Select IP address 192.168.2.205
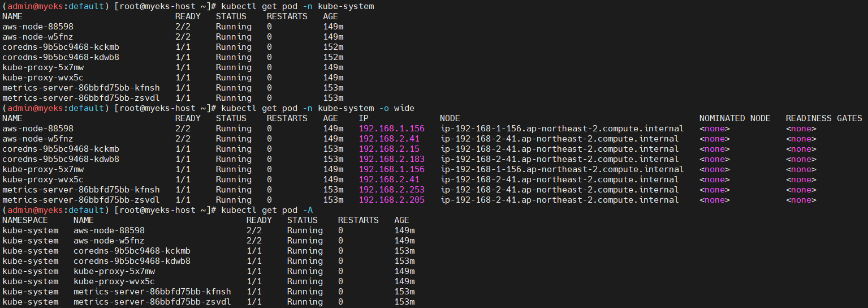Screen dimensions: 868x308 click(391, 200)
